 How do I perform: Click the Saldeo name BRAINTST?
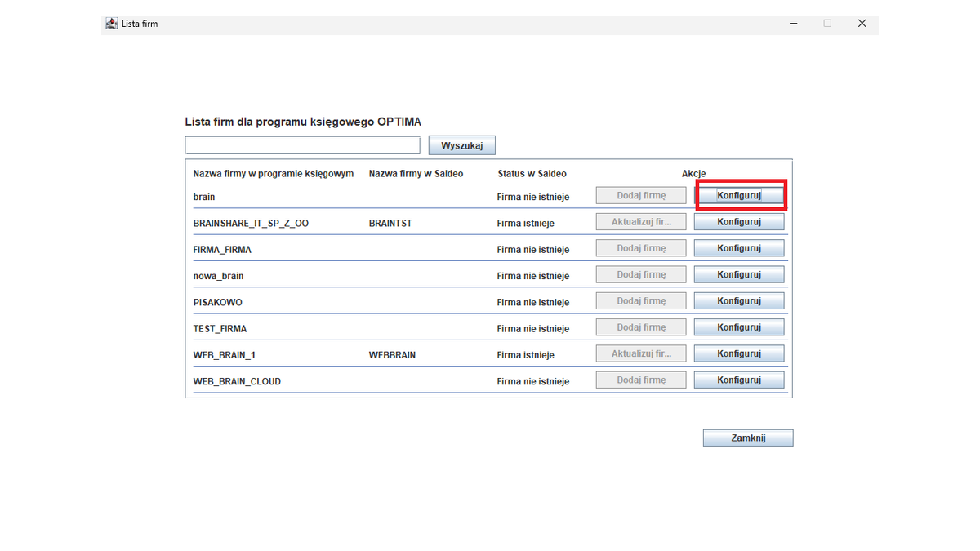(x=390, y=223)
